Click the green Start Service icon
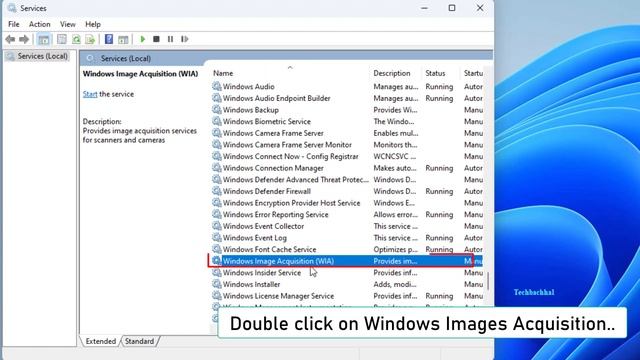Screen dimensions: 640x360 point(142,39)
